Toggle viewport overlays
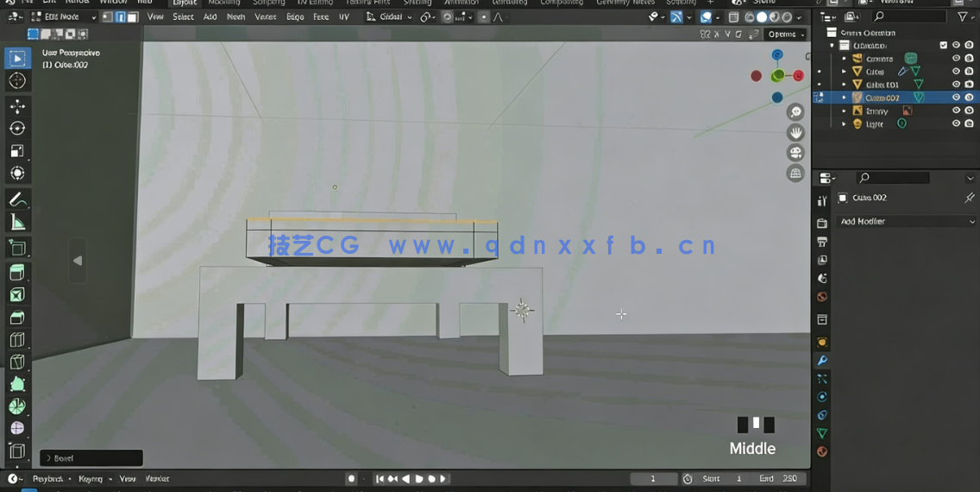This screenshot has width=980, height=492. coord(706,17)
